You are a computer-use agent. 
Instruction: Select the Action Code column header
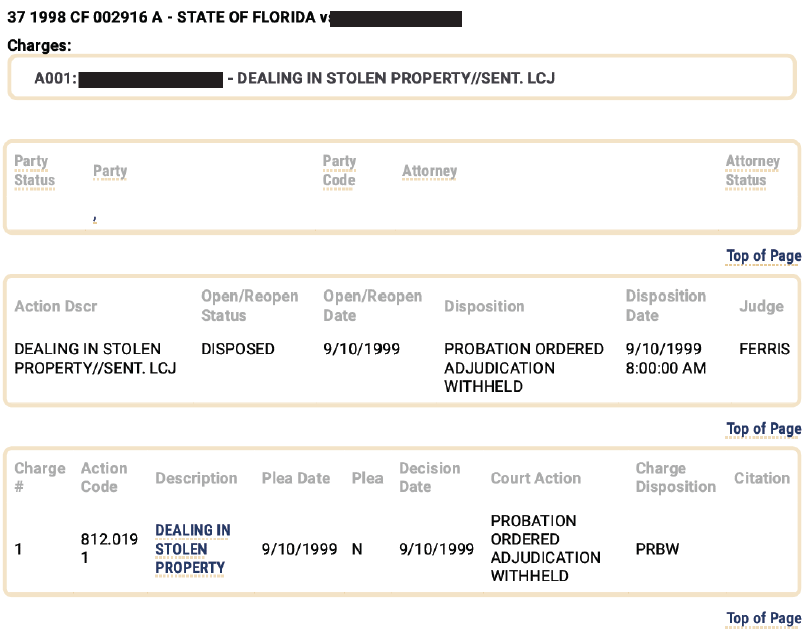[x=104, y=477]
